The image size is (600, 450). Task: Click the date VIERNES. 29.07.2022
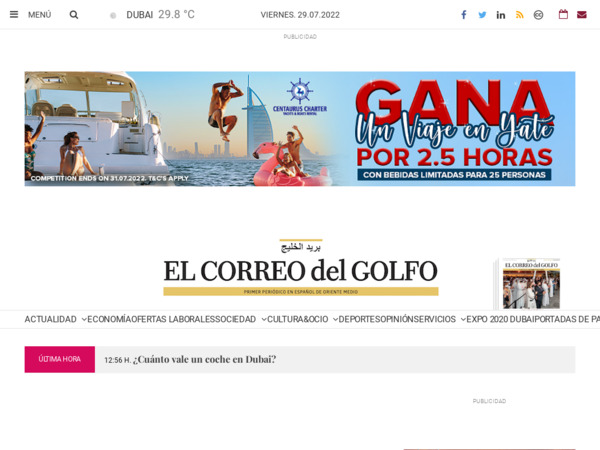(x=300, y=15)
